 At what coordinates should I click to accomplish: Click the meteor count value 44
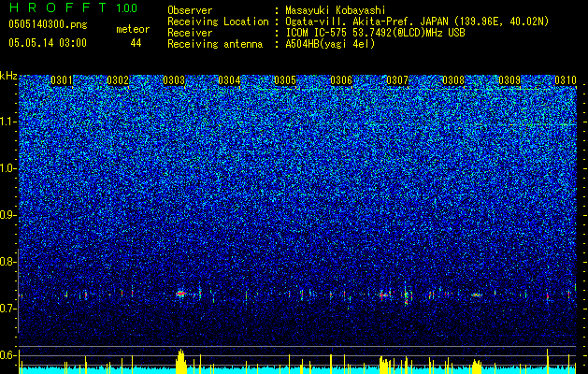tap(136, 43)
